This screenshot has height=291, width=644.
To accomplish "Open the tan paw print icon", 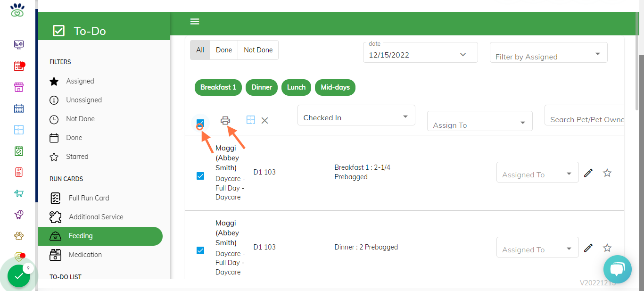I will [x=19, y=236].
